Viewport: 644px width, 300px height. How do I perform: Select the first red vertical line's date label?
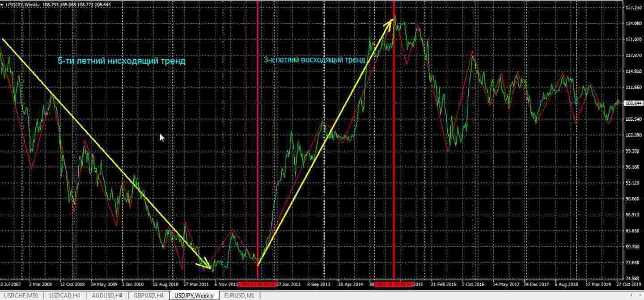tap(257, 284)
